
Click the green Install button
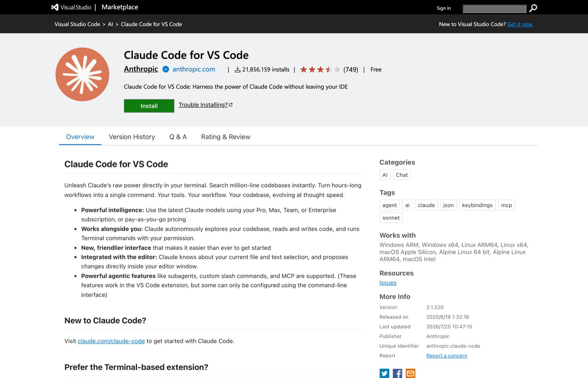point(149,106)
